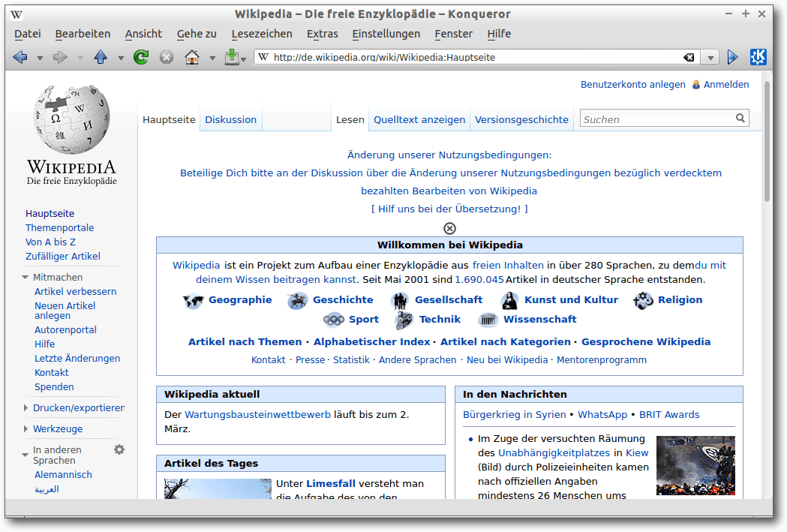Open the Versionsgeschichte tab
Image resolution: width=787 pixels, height=532 pixels.
click(x=521, y=119)
